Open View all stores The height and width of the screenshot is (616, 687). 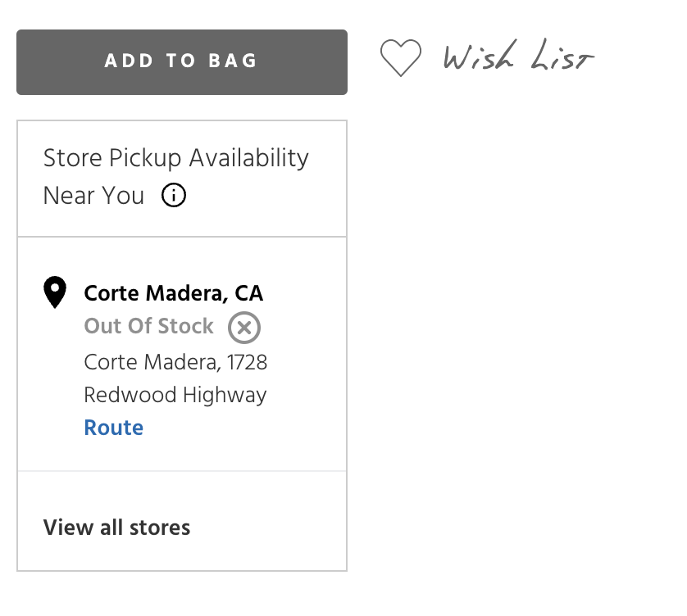click(x=117, y=527)
